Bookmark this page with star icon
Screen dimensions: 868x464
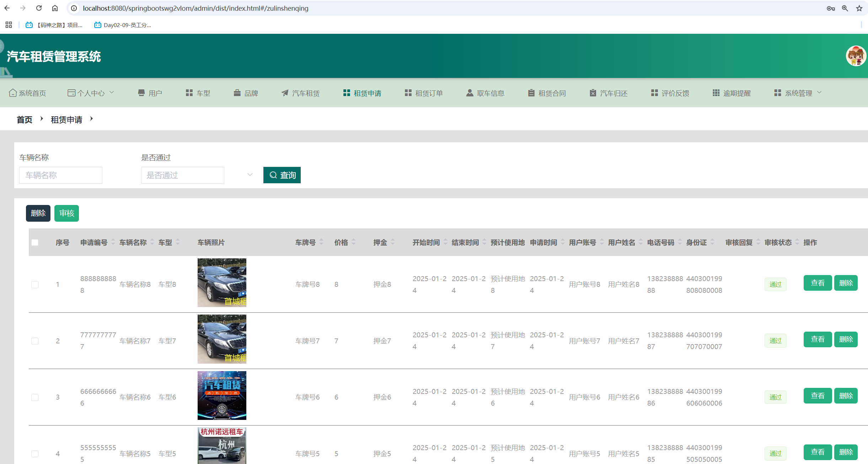pos(859,8)
